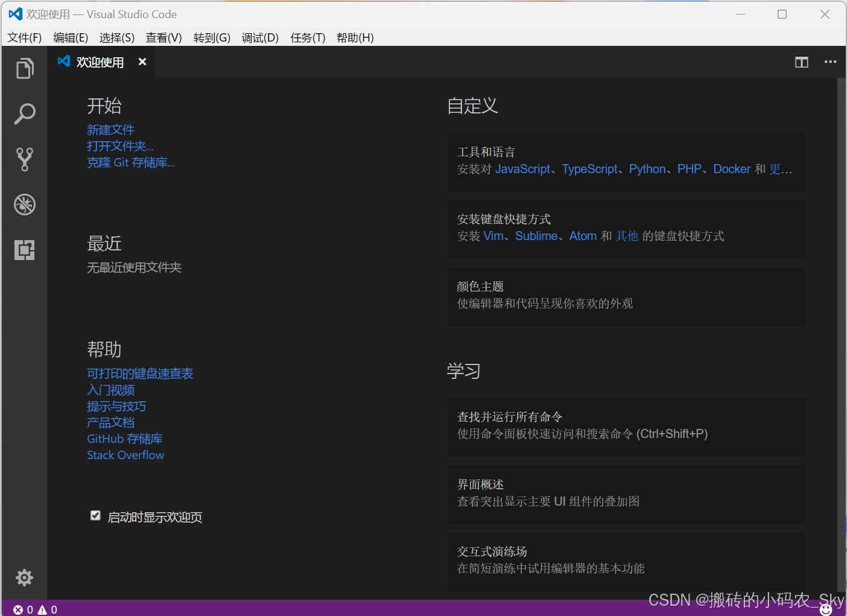This screenshot has width=847, height=616.
Task: Click the 克隆 Git 存储库... link
Action: pyautogui.click(x=131, y=162)
